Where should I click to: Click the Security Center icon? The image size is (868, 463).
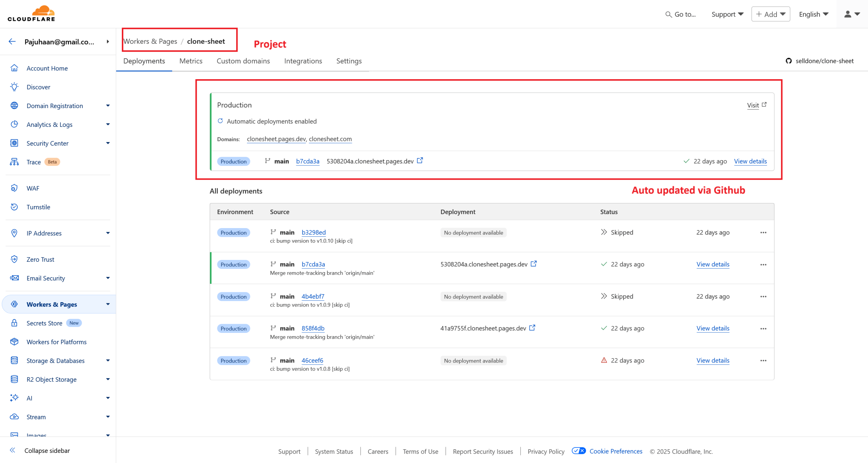point(14,143)
